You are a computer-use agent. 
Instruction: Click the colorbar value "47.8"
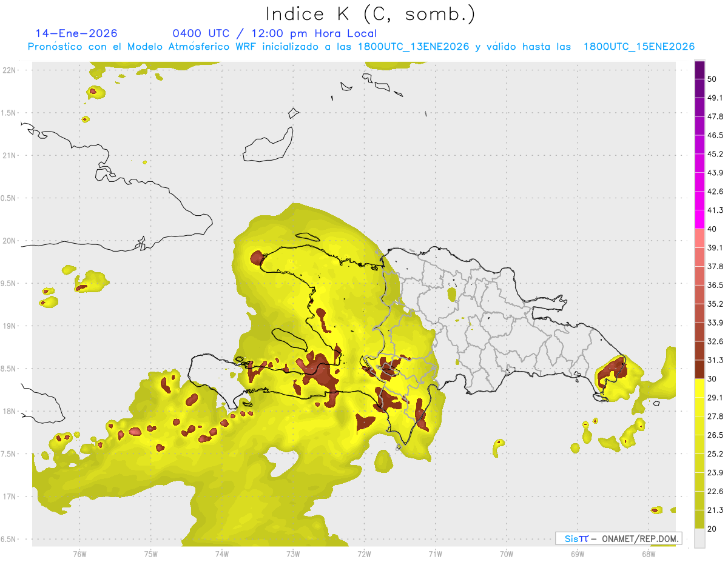click(715, 116)
